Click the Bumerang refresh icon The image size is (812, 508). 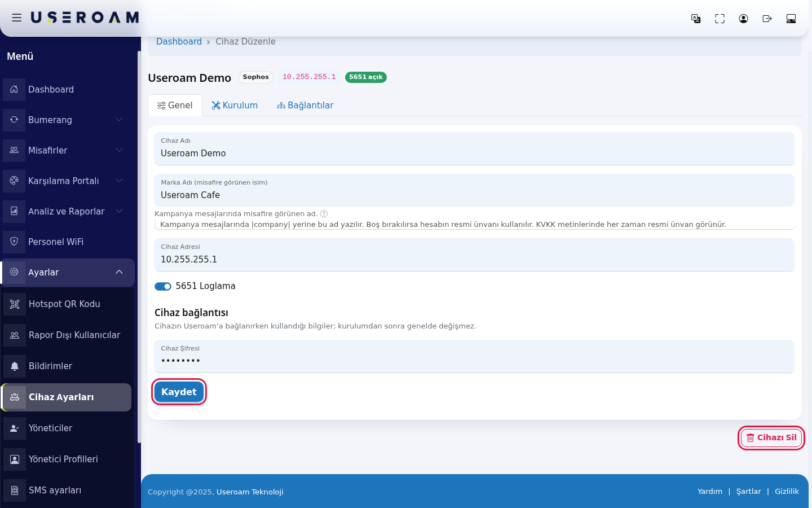click(x=14, y=120)
